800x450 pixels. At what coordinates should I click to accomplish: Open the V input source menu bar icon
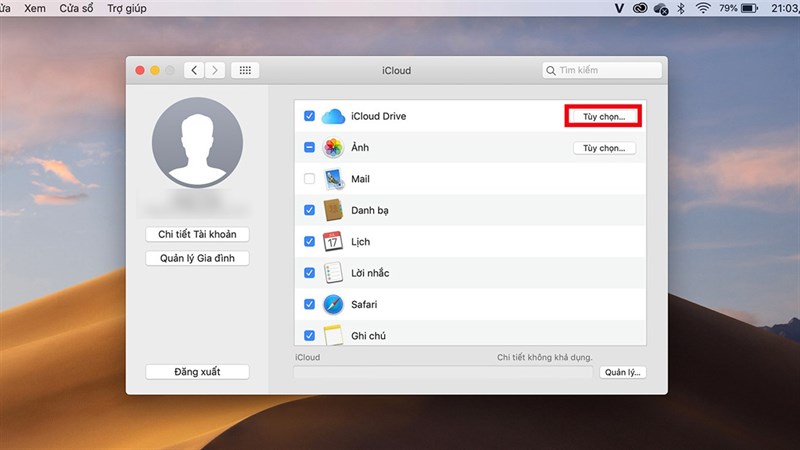[619, 8]
